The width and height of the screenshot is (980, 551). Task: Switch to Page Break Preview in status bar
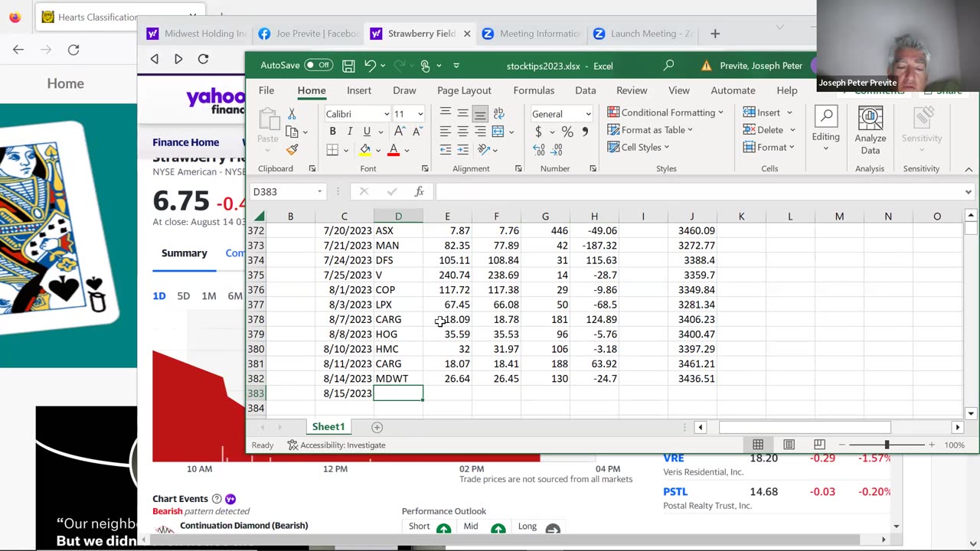pyautogui.click(x=819, y=445)
